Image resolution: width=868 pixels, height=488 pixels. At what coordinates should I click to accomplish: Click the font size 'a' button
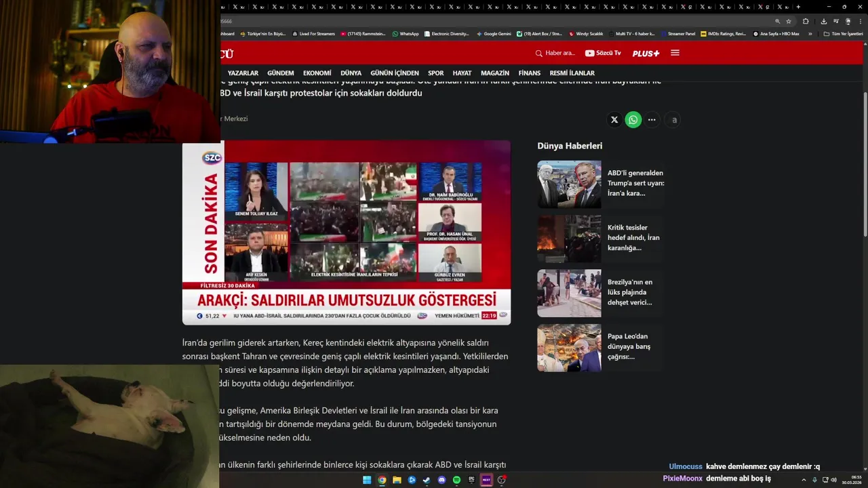pos(674,120)
